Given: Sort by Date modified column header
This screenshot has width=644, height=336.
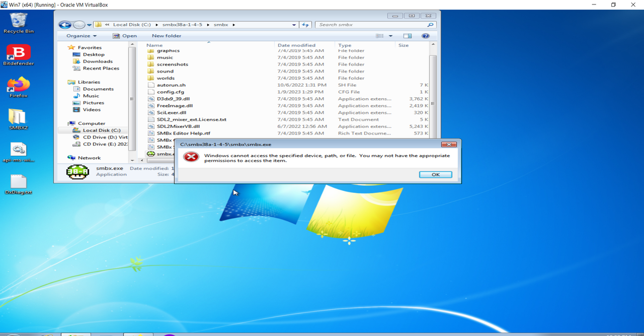Looking at the screenshot, I should point(304,45).
